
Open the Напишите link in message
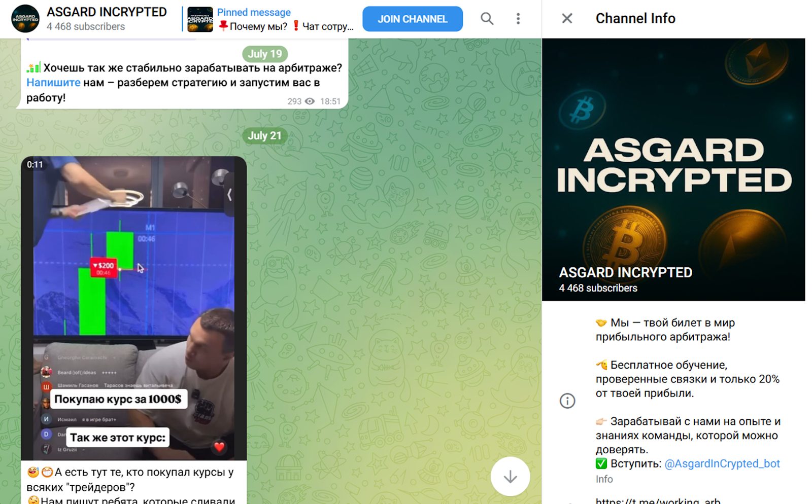(53, 83)
